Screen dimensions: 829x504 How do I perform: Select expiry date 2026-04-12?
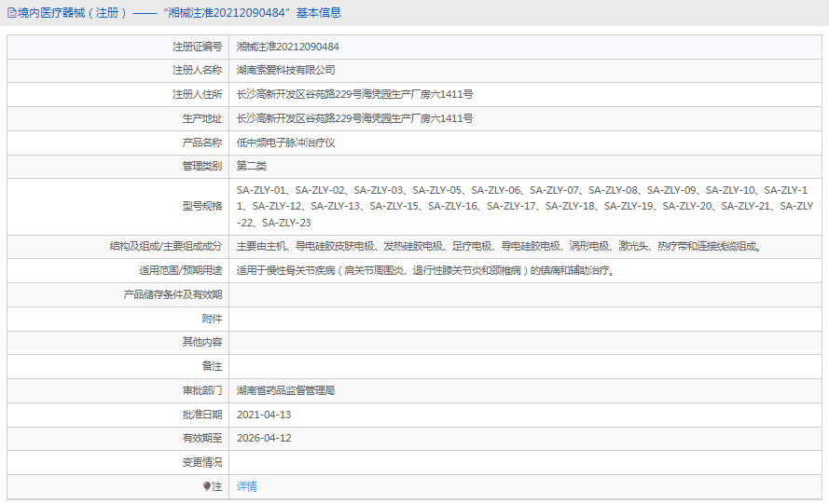[264, 439]
